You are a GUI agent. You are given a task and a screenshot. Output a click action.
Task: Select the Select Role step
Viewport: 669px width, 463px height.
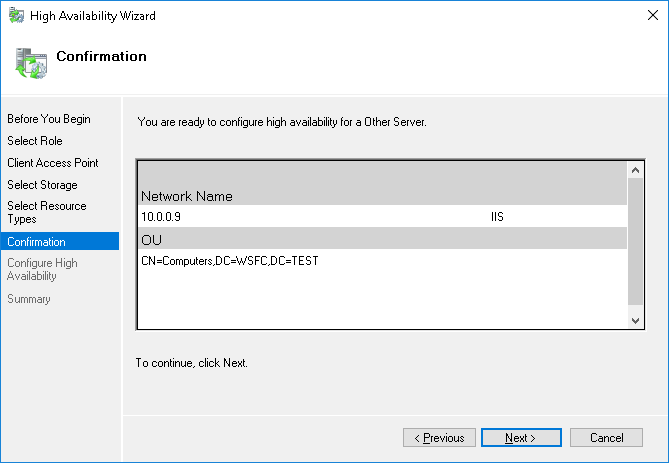point(35,141)
